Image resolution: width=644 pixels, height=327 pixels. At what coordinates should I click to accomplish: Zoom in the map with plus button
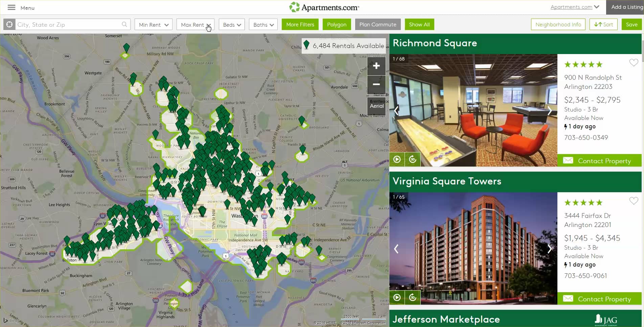376,66
